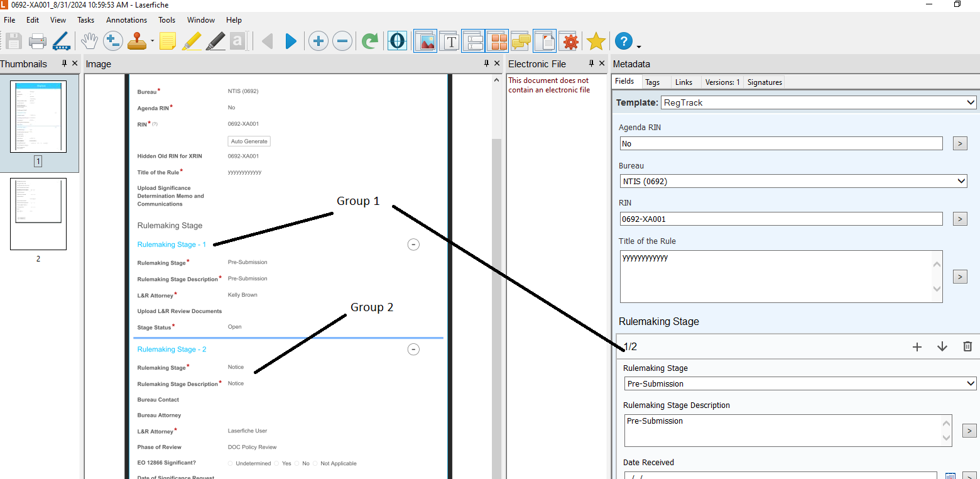Screen dimensions: 980x479
Task: Select Not Applicable for EO 12866 Significant
Action: pos(315,463)
